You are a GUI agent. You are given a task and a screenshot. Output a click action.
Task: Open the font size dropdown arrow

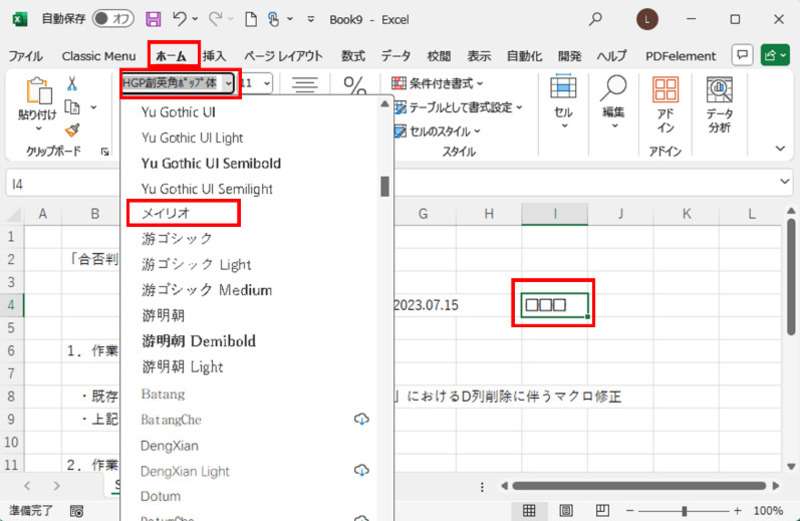click(267, 83)
